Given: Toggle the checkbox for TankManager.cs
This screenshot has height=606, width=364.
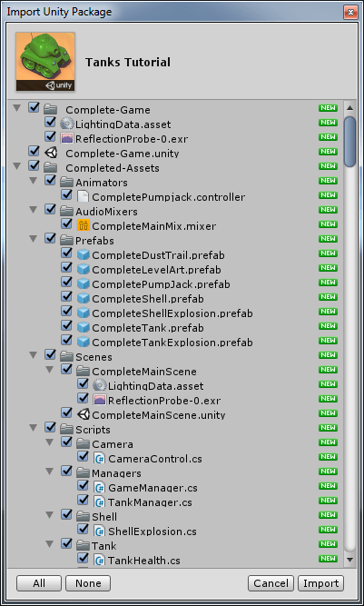Looking at the screenshot, I should coord(83,500).
